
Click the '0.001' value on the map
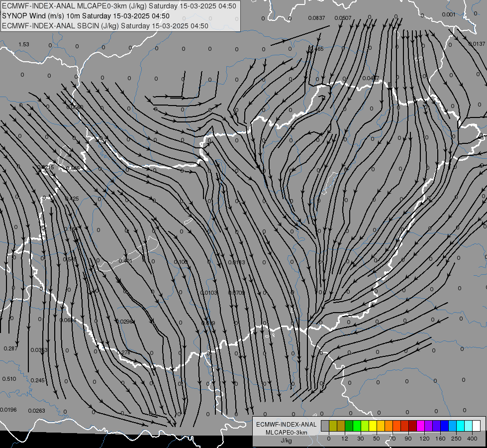coord(449,14)
